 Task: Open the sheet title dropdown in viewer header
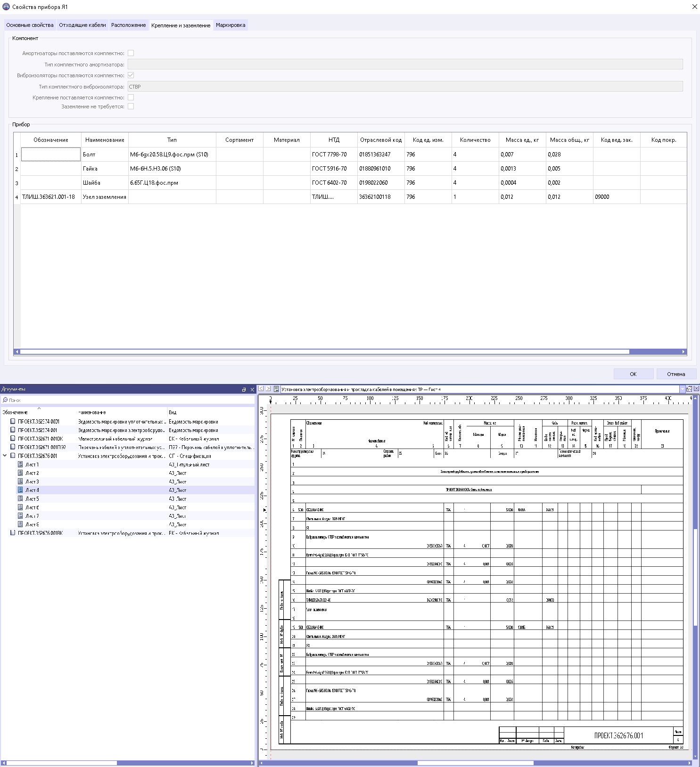[x=682, y=389]
